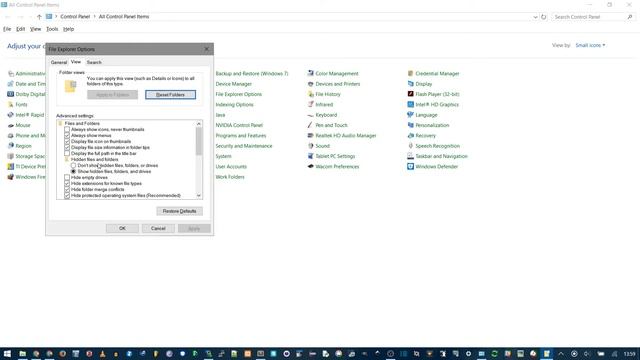Click the Restore Defaults button
This screenshot has height=360, width=640.
tap(180, 211)
